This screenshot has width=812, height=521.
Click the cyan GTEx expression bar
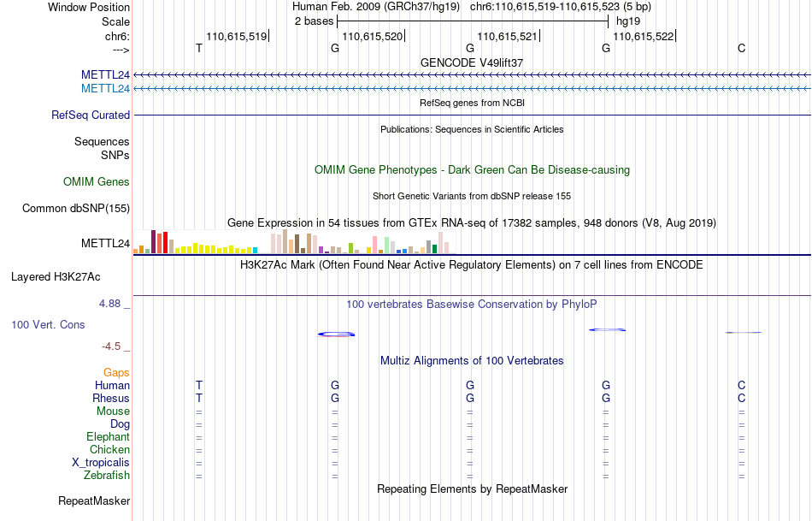(x=255, y=250)
